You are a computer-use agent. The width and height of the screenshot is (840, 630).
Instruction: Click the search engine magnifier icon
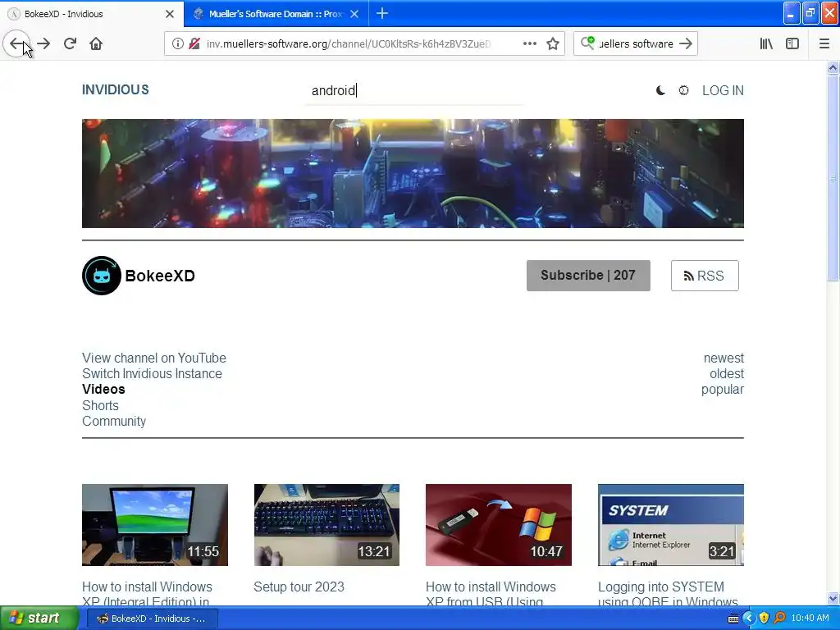pyautogui.click(x=587, y=43)
